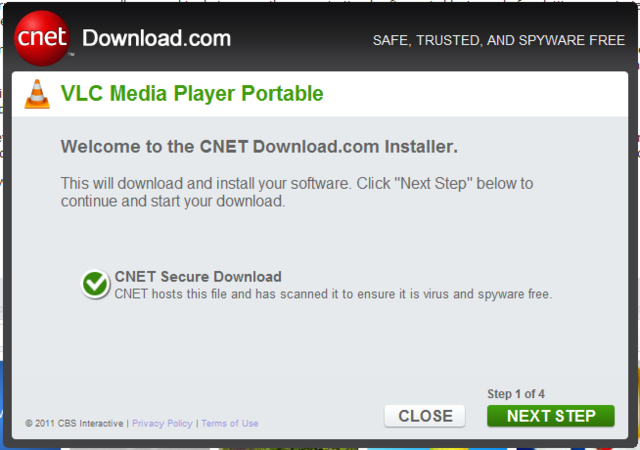
Task: Click the dark header banner's empty area
Action: [300, 40]
